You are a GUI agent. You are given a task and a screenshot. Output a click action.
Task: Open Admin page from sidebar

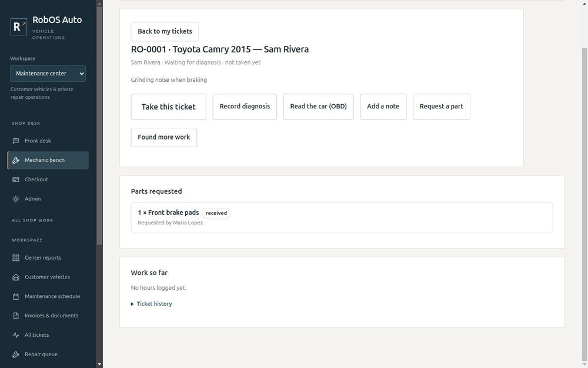pyautogui.click(x=48, y=199)
